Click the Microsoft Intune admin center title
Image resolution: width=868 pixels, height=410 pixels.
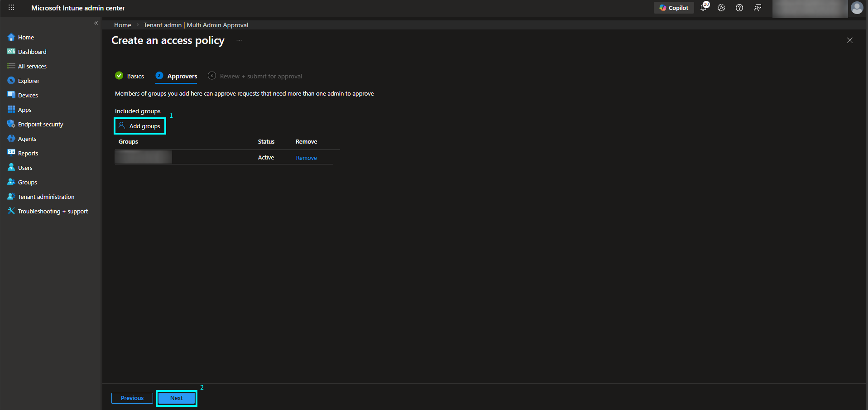(x=78, y=8)
